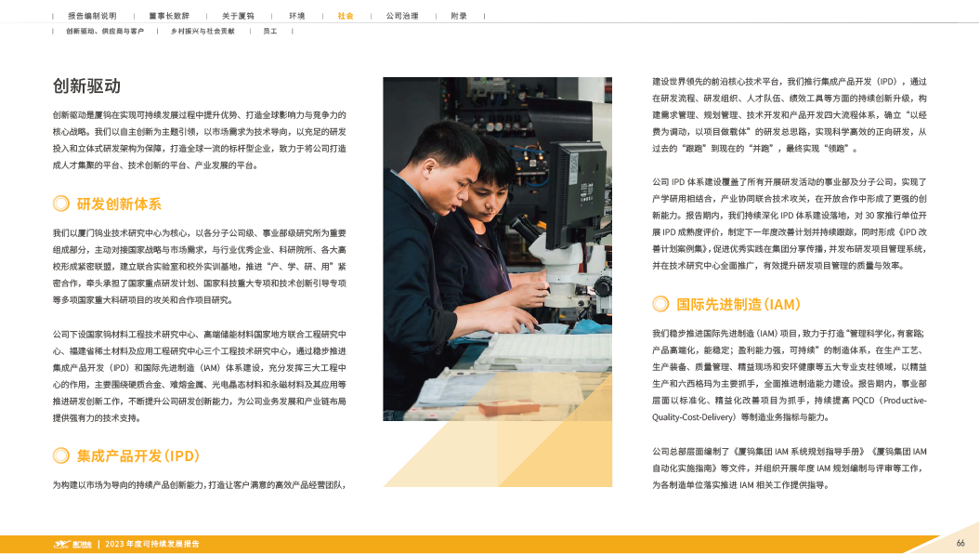Go to the 董事长致辞 section tab
This screenshot has width=980, height=554.
click(x=168, y=17)
